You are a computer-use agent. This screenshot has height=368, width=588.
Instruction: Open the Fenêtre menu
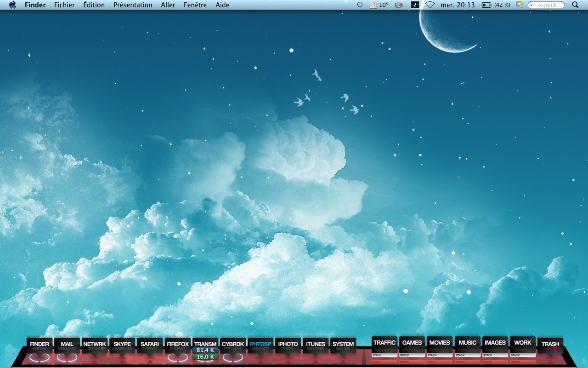(195, 5)
